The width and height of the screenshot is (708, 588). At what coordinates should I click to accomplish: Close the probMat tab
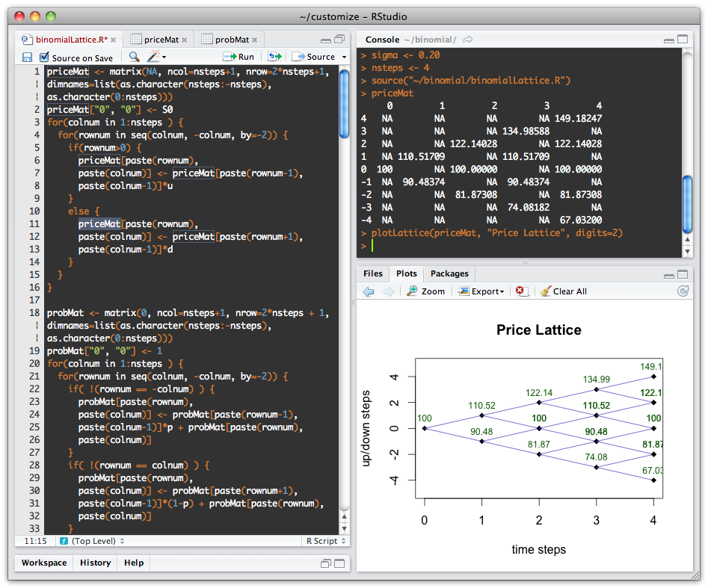tap(255, 40)
